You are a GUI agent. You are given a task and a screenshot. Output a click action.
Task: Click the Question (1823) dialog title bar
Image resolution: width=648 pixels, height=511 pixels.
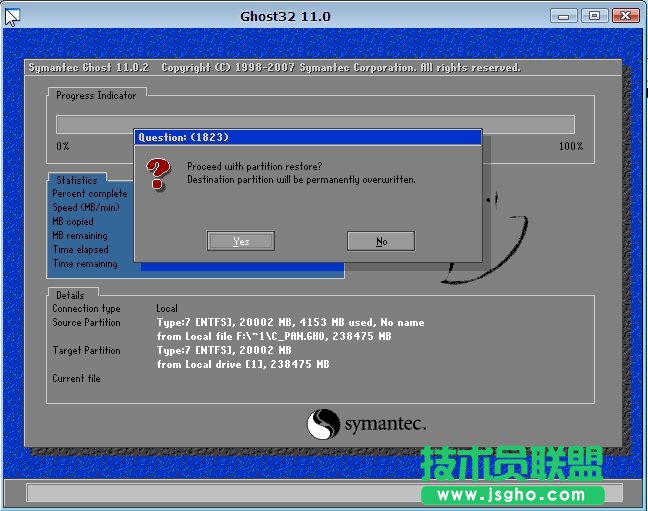coord(307,137)
